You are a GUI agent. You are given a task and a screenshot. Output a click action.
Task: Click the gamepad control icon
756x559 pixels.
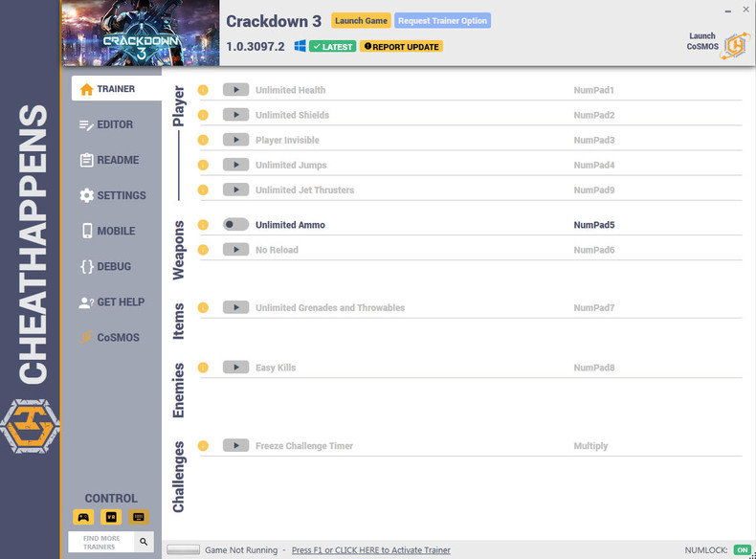[x=83, y=517]
